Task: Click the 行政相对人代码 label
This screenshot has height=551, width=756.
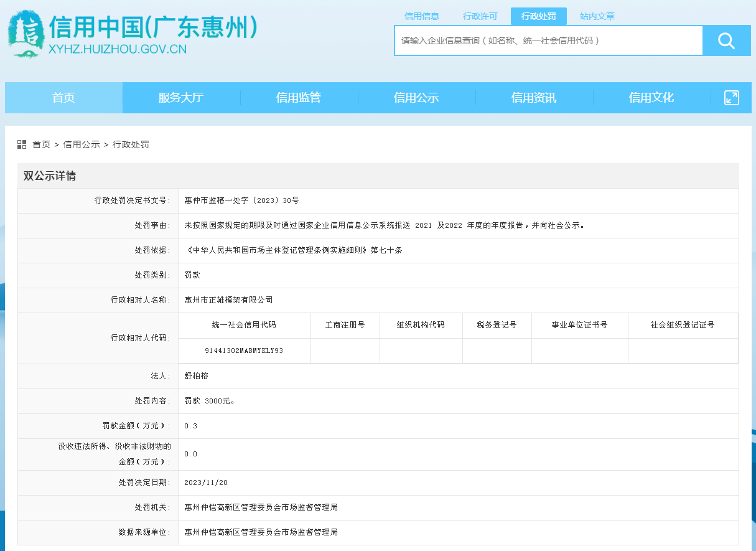Action: 141,338
